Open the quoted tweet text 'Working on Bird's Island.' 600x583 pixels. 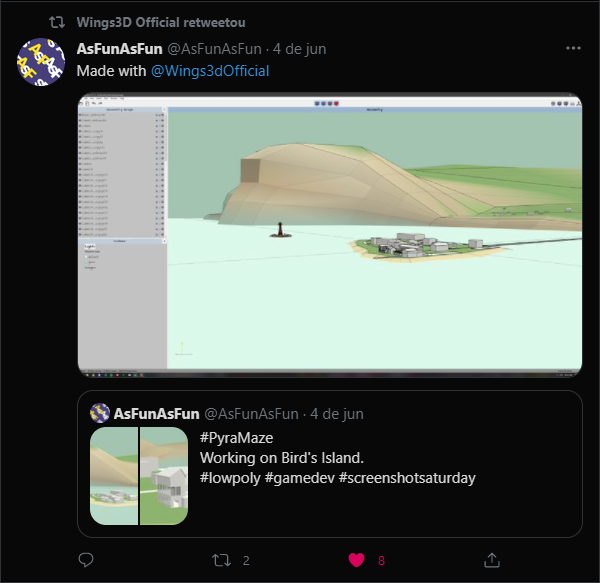[x=282, y=458]
